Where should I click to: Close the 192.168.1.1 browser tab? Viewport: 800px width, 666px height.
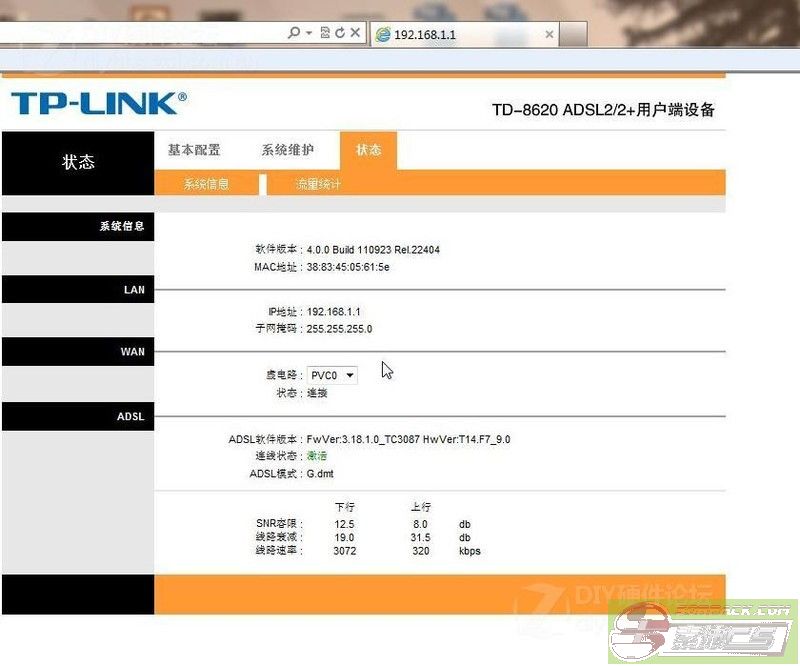(549, 34)
